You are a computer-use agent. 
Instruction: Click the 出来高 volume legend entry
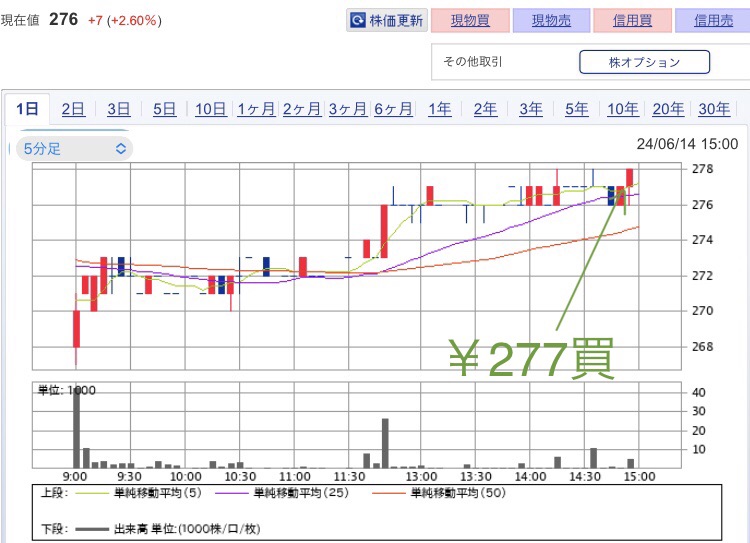(187, 529)
